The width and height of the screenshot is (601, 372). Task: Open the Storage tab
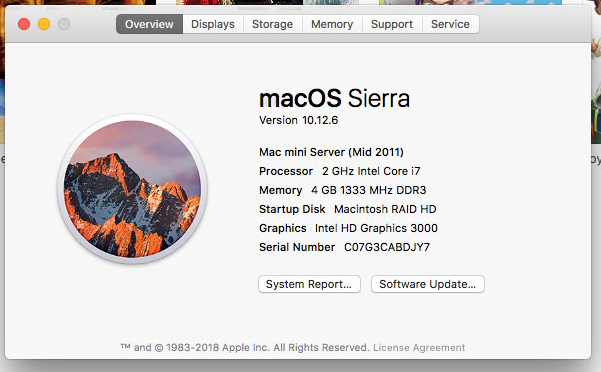tap(273, 24)
